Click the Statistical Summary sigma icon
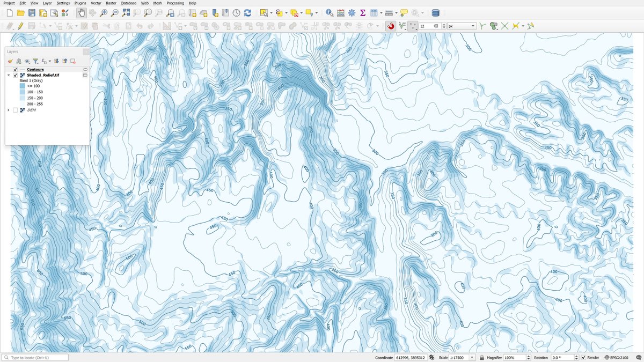The width and height of the screenshot is (644, 362). (363, 13)
